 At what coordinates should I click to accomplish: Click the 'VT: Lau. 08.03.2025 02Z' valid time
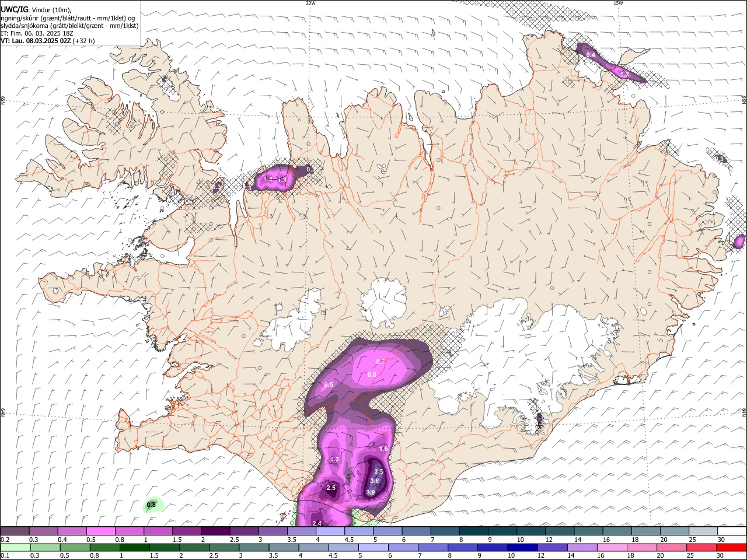(36, 41)
